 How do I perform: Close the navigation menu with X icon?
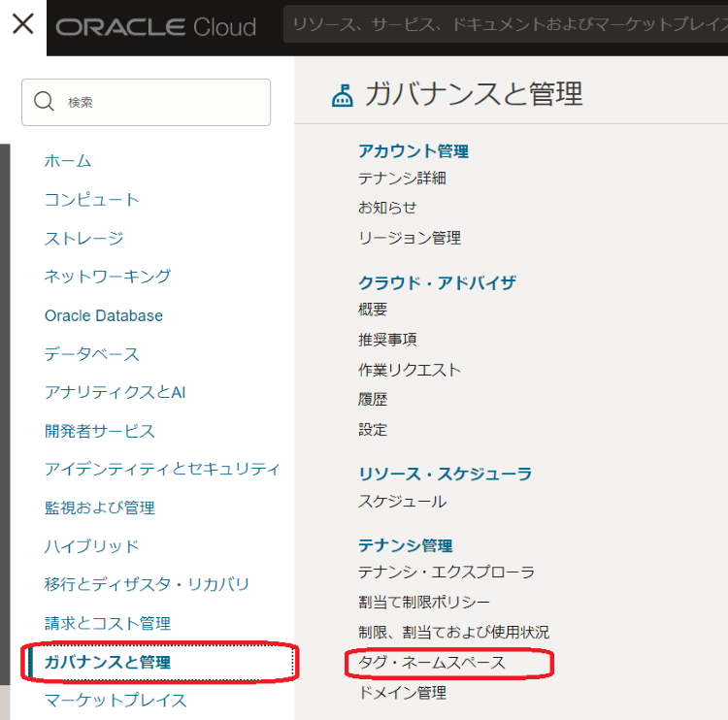[x=22, y=24]
